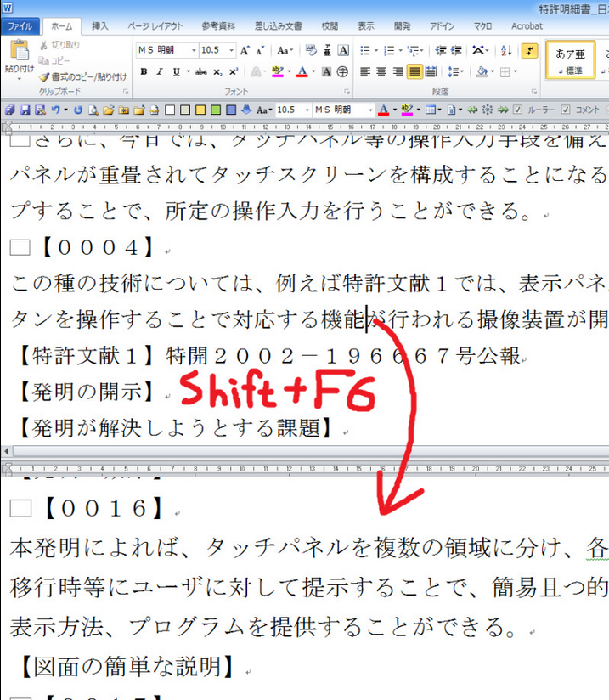This screenshot has width=609, height=700.
Task: Toggle the コメント checkbox
Action: point(567,110)
